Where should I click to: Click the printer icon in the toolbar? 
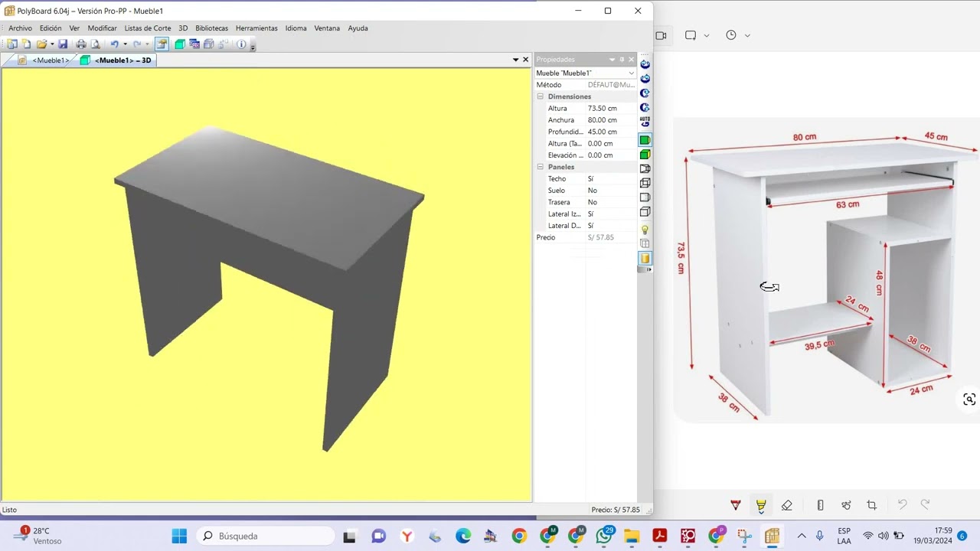(81, 44)
